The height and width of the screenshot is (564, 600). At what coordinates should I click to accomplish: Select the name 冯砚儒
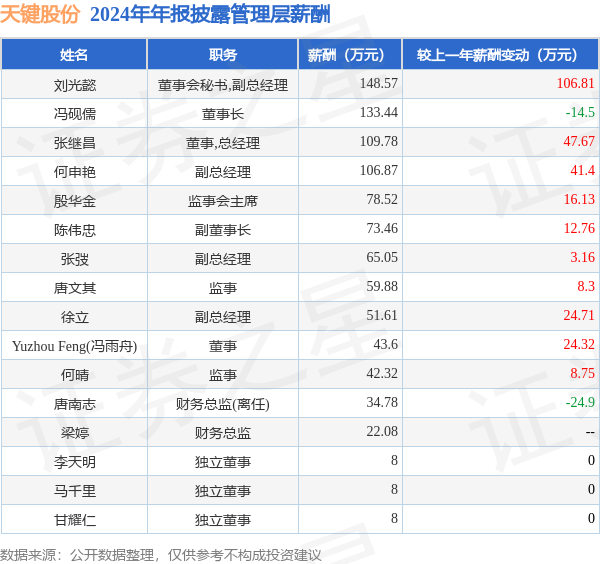(x=75, y=114)
